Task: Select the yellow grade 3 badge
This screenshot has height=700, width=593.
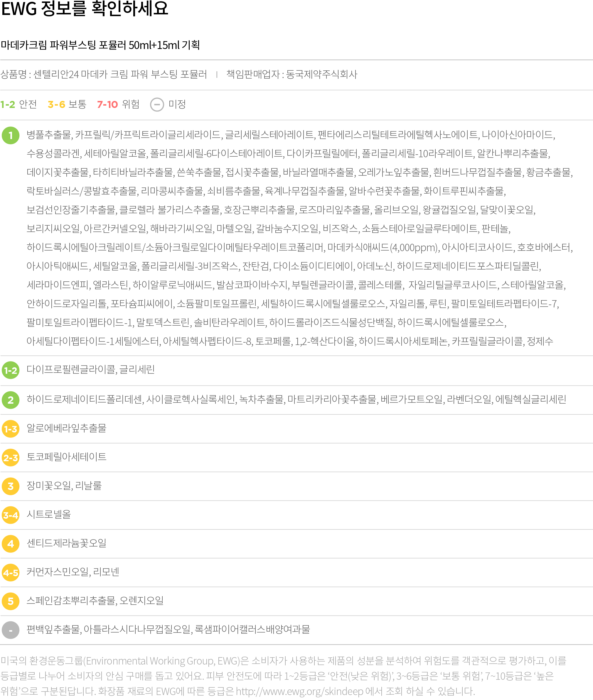Action: point(10,486)
